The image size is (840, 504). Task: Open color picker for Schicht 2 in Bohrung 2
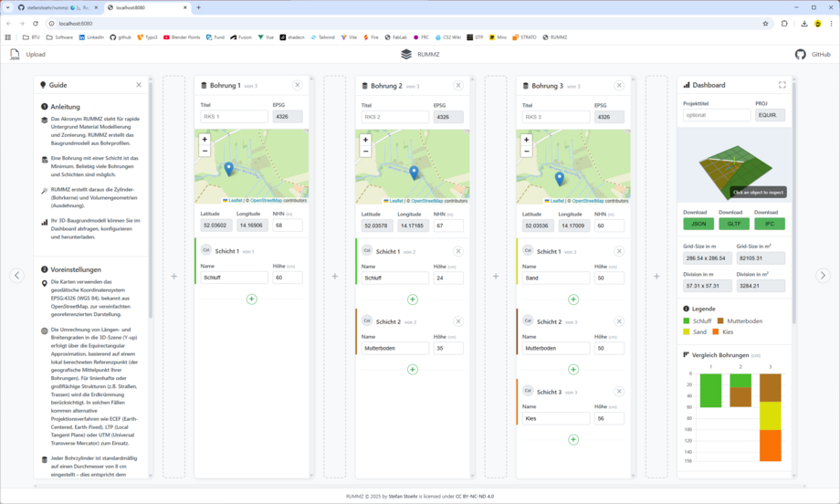pyautogui.click(x=366, y=321)
